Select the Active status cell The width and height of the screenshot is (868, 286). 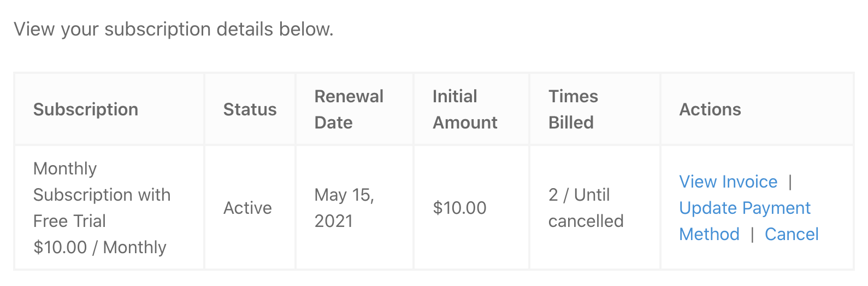tap(247, 208)
